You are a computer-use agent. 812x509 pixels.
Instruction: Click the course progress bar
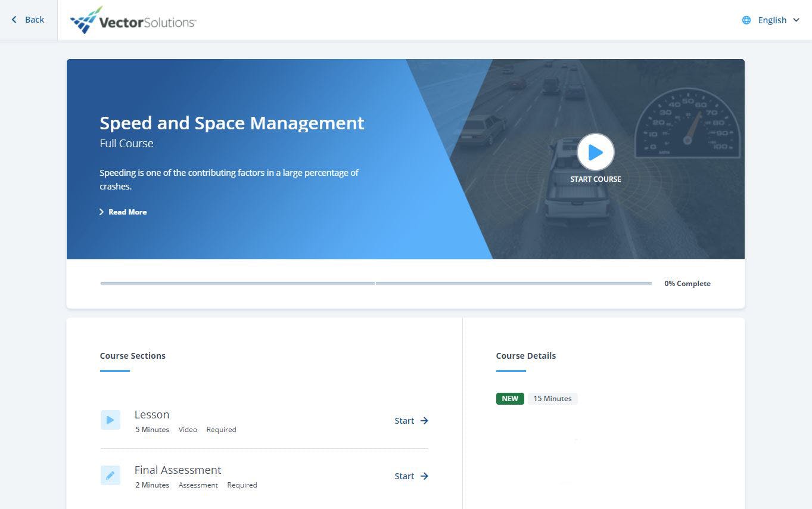375,283
